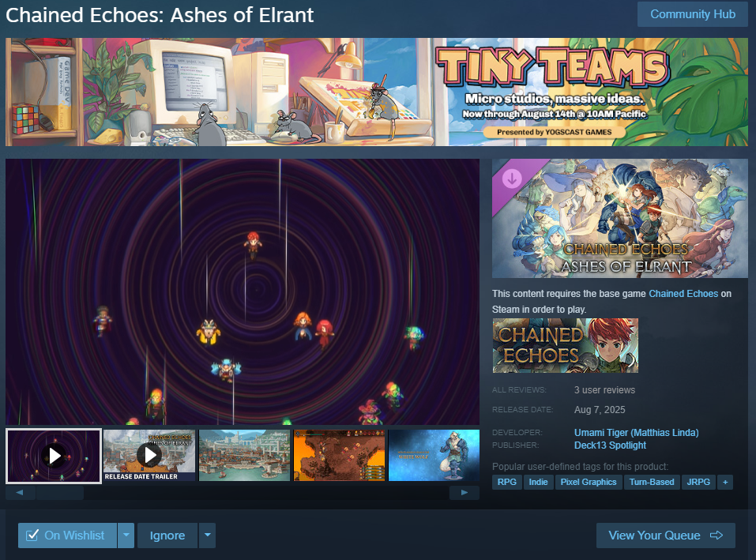The image size is (756, 560).
Task: Expand the Ignore options dropdown arrow
Action: pos(207,536)
